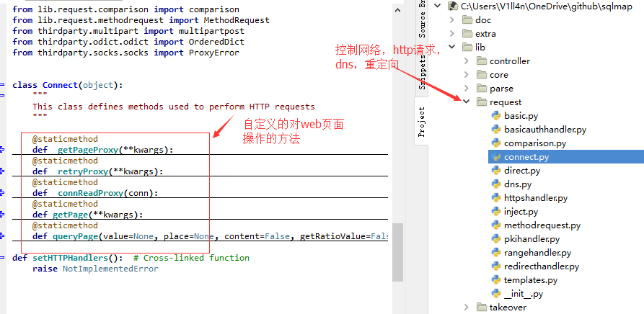Fold the setHTTPHandlers function
Image resolution: width=644 pixels, height=314 pixels.
tap(2, 258)
